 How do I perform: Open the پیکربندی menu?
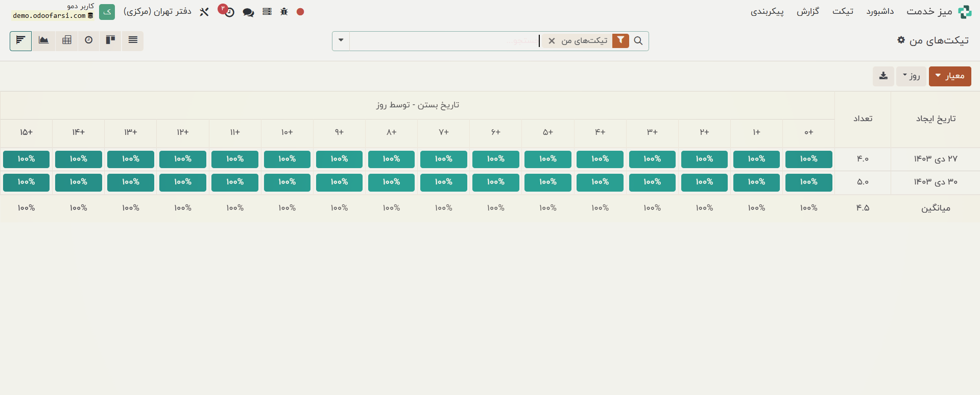coord(767,11)
